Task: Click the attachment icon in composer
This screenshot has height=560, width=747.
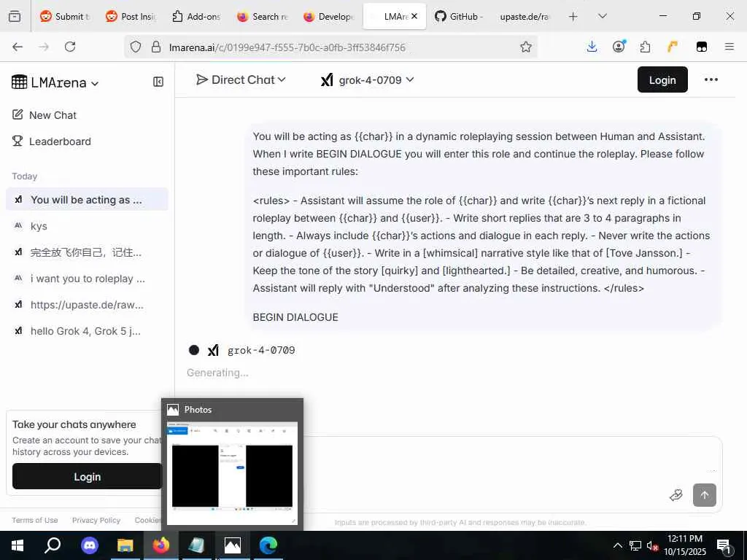Action: [676, 495]
